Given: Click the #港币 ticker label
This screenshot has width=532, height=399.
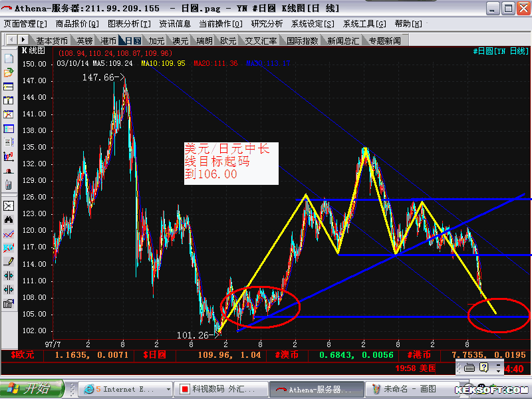Looking at the screenshot, I should [x=419, y=355].
